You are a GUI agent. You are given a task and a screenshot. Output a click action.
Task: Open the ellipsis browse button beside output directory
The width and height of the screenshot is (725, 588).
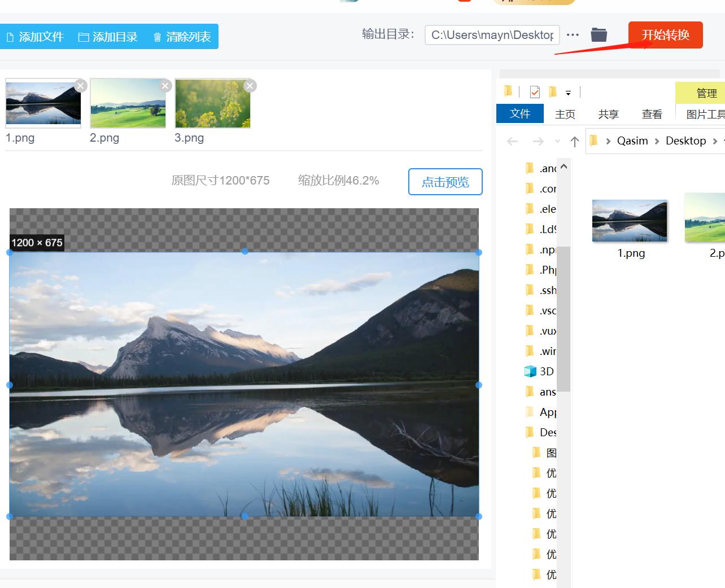click(x=573, y=34)
